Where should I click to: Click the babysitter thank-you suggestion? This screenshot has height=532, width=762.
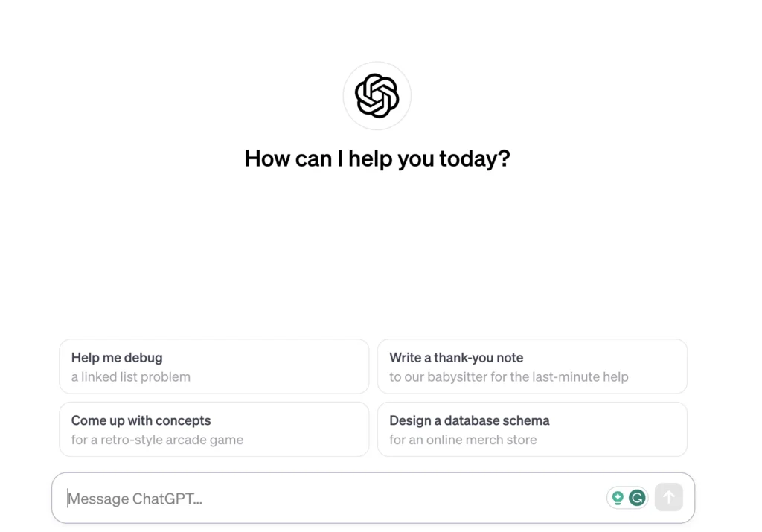pyautogui.click(x=510, y=377)
